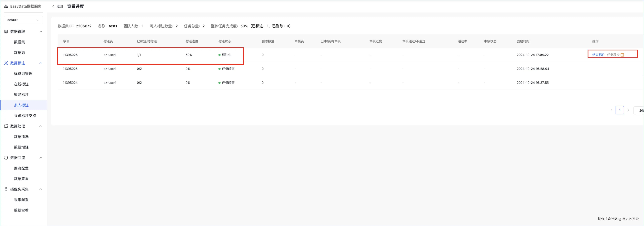Go to the next page arrow

coord(628,110)
